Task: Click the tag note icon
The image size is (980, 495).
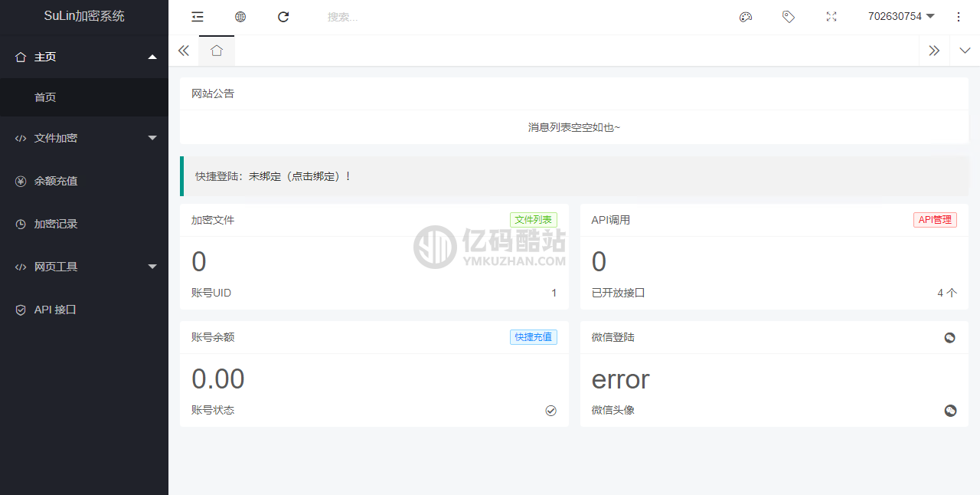Action: (789, 17)
